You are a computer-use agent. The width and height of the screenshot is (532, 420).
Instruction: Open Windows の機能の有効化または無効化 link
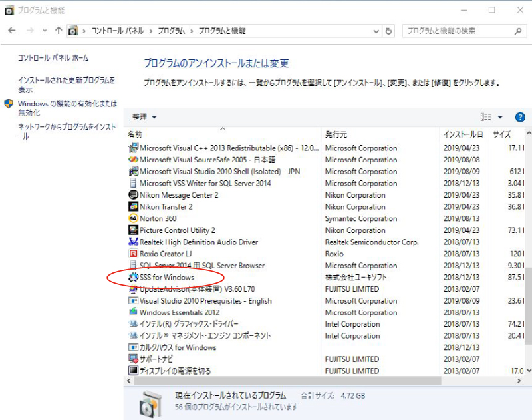(66, 108)
